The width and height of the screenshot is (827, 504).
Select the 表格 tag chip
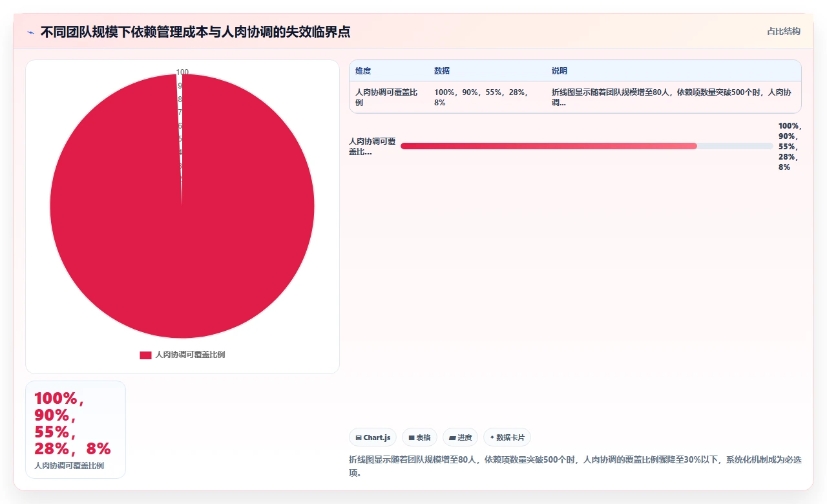click(419, 437)
